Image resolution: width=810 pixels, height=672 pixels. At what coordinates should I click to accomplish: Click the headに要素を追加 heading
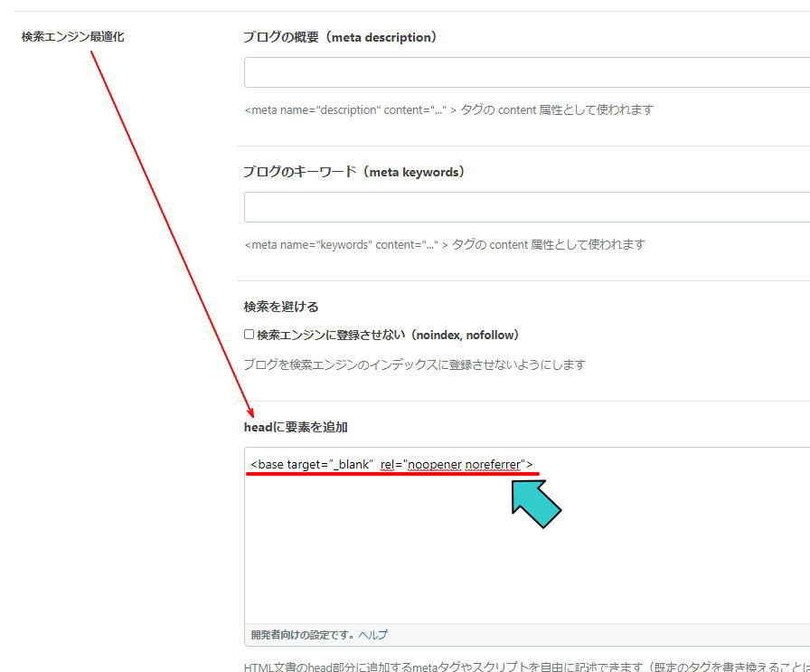[x=296, y=427]
